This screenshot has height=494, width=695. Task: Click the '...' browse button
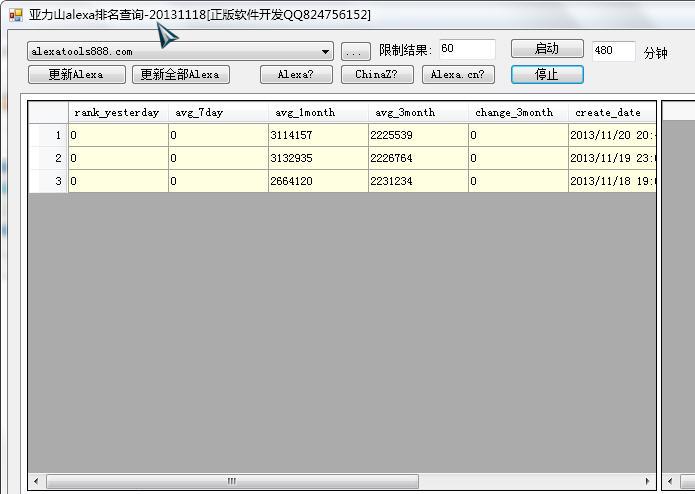[x=355, y=52]
